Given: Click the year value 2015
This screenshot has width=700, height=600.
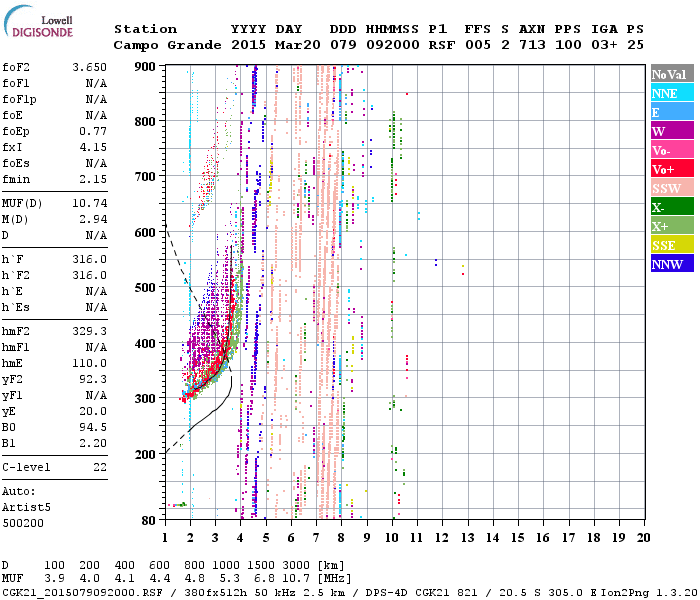Looking at the screenshot, I should coord(249,45).
